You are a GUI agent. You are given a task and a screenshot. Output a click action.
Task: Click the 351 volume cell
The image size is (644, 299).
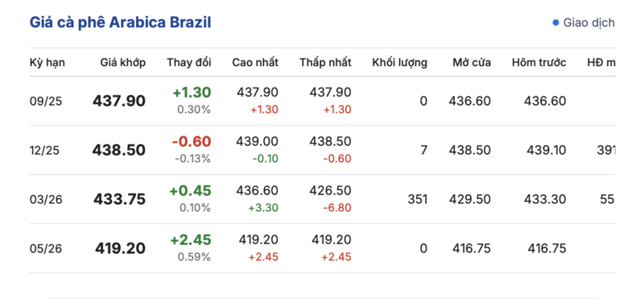click(x=417, y=200)
